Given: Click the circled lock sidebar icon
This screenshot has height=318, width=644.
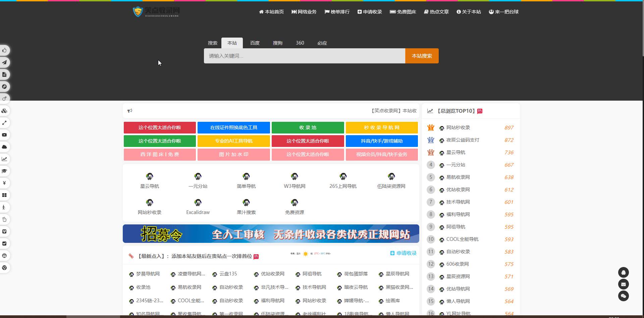Looking at the screenshot, I should tap(4, 256).
